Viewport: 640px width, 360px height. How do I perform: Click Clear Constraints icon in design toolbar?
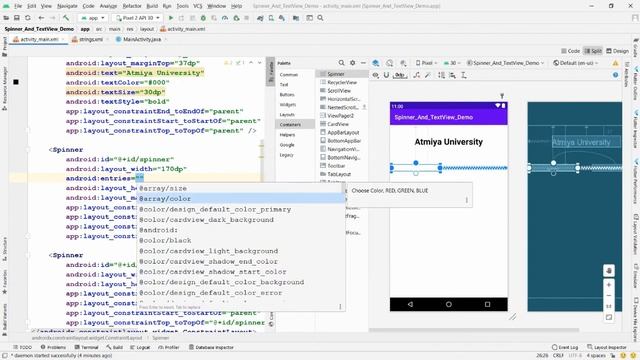point(417,75)
